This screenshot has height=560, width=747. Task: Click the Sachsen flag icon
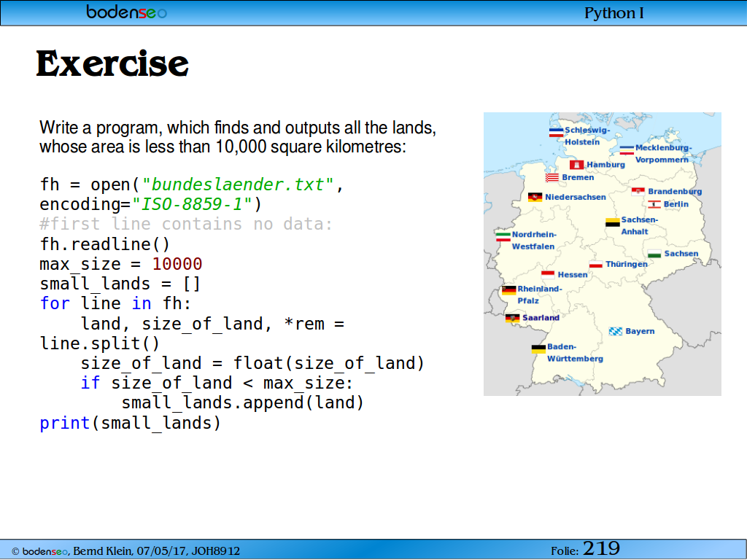tap(654, 254)
